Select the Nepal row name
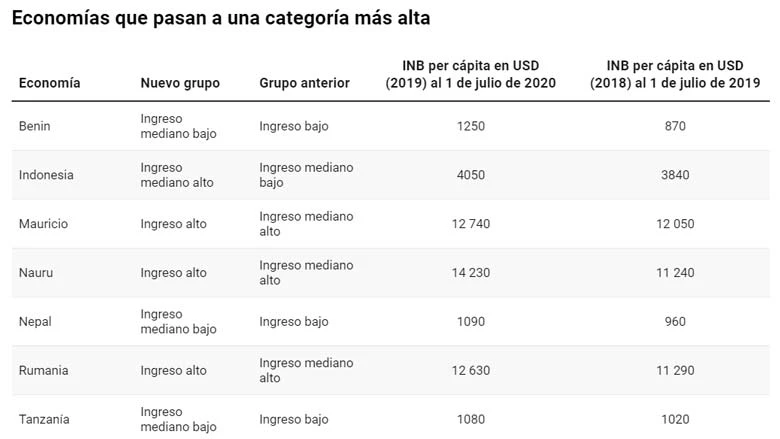Image resolution: width=780 pixels, height=439 pixels. pyautogui.click(x=35, y=322)
